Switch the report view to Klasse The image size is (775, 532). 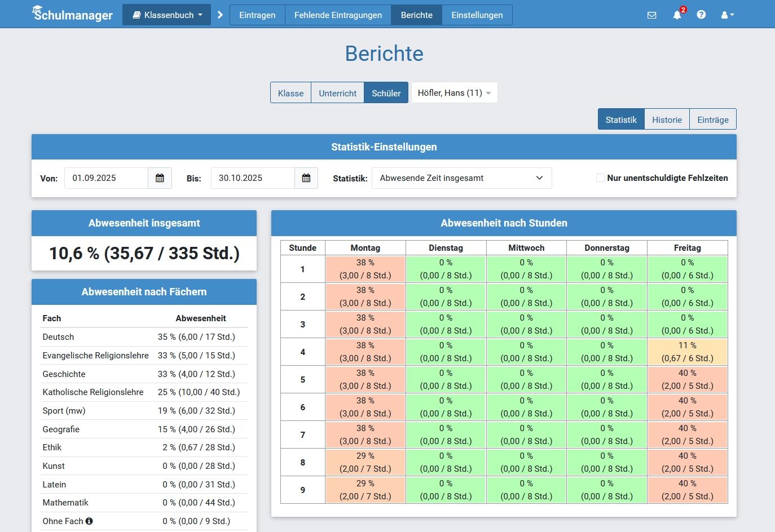[x=290, y=93]
